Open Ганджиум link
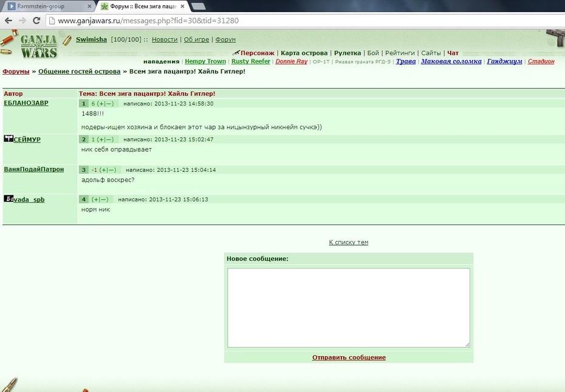The width and height of the screenshot is (565, 392). (504, 61)
